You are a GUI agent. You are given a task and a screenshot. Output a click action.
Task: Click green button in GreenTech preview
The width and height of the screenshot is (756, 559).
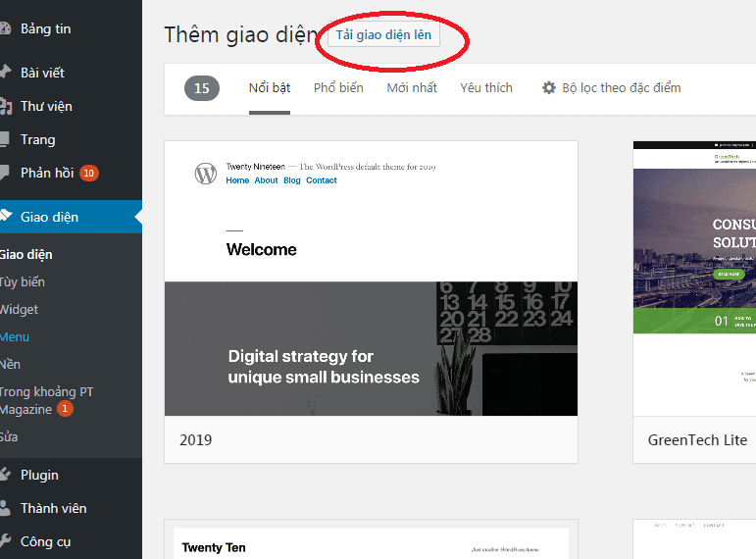click(x=729, y=274)
